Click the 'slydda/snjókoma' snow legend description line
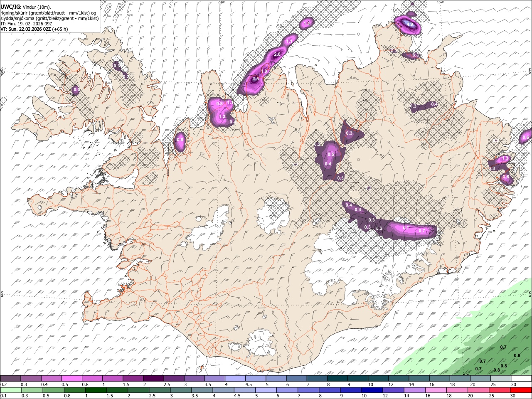Viewport: 532px width, 399px height. [x=49, y=18]
